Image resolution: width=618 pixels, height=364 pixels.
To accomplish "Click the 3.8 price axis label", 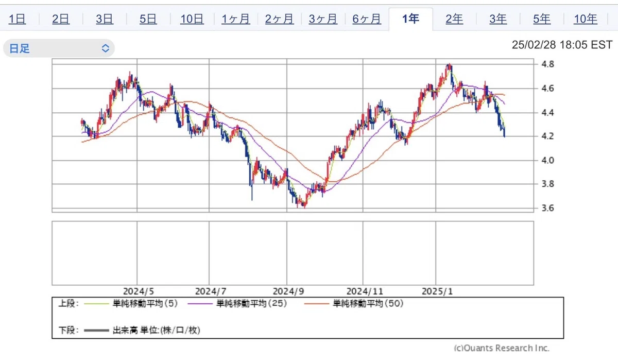I will point(547,184).
